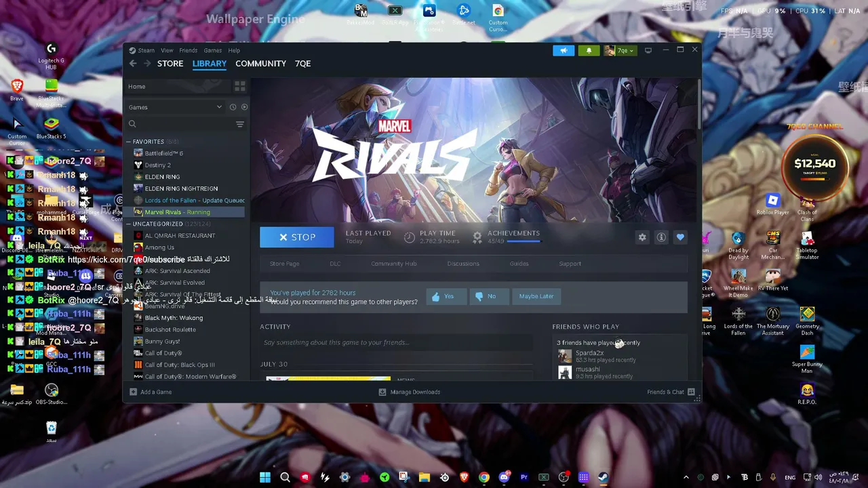Open Steam announcements megaphone button
Image resolution: width=868 pixels, height=488 pixels.
(x=564, y=50)
